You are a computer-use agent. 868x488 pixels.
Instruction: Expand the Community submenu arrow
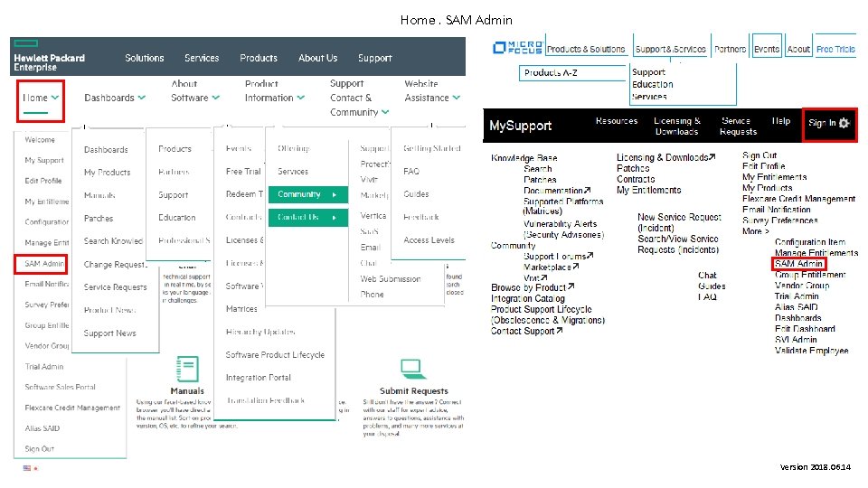335,195
